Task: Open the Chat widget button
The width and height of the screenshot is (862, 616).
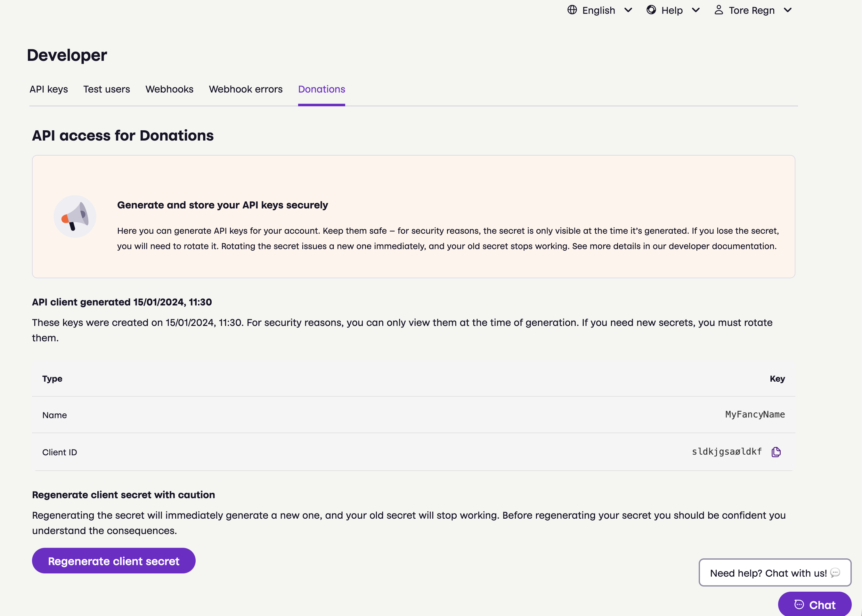Action: point(815,604)
